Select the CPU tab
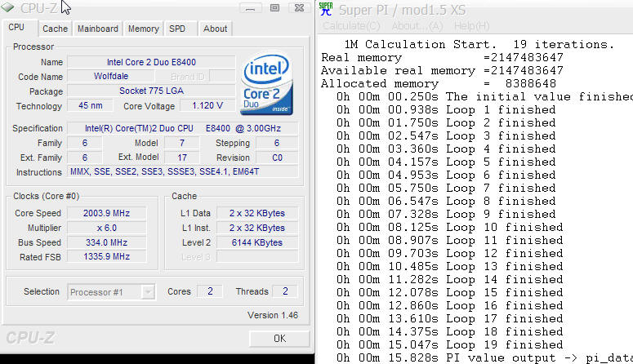Screen dimensions: 633x364 coord(16,28)
